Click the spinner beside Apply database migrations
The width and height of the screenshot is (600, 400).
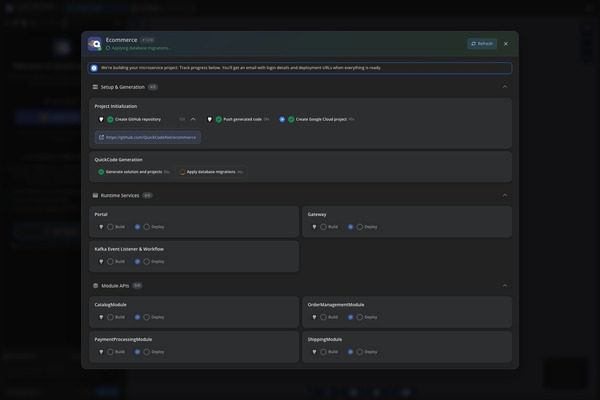tap(183, 172)
